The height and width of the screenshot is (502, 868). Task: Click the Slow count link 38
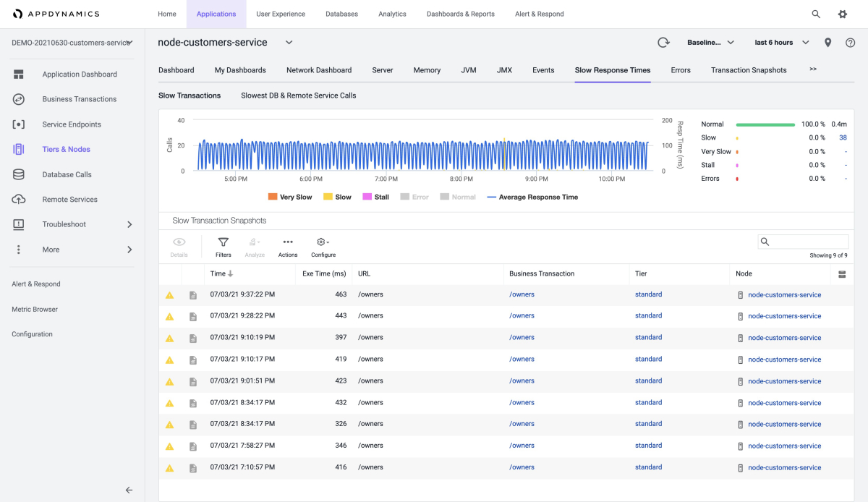pyautogui.click(x=843, y=137)
